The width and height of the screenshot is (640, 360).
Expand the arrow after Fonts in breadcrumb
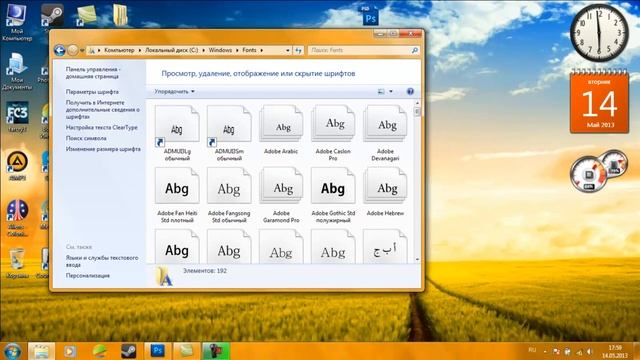coord(262,50)
